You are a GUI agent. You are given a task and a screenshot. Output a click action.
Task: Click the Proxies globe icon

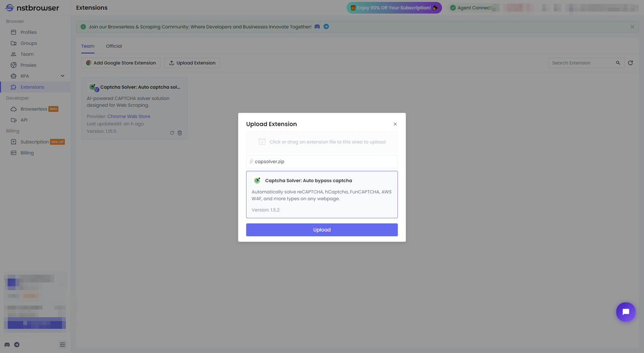[x=14, y=65]
